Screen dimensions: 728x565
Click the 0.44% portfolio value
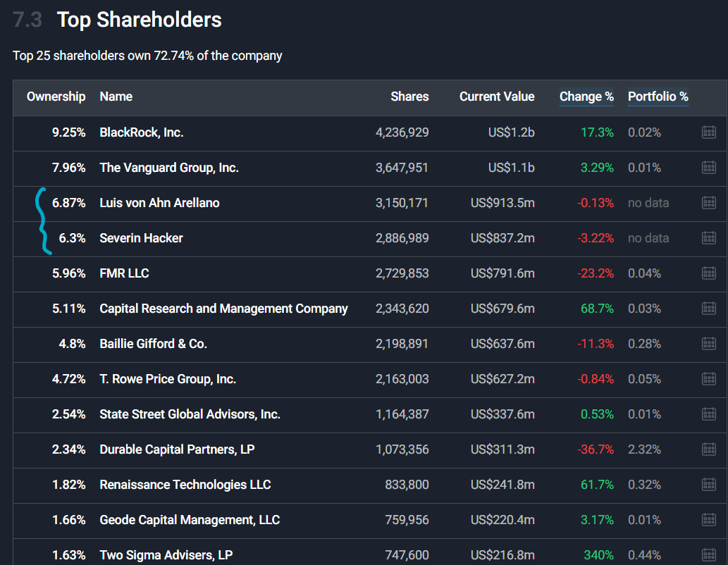click(x=644, y=555)
